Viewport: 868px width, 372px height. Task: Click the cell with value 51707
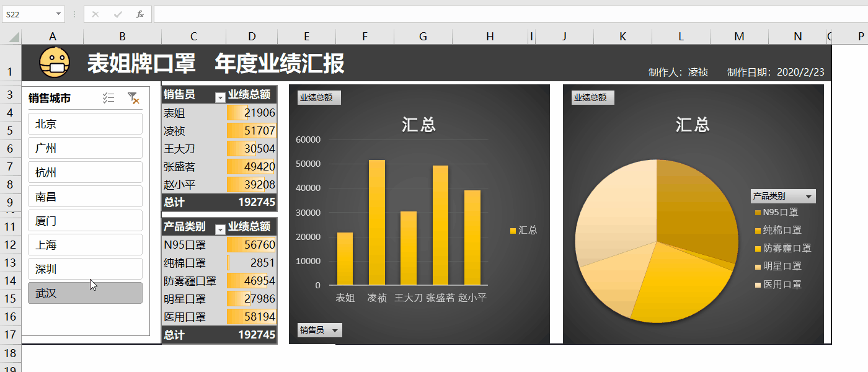pos(252,131)
